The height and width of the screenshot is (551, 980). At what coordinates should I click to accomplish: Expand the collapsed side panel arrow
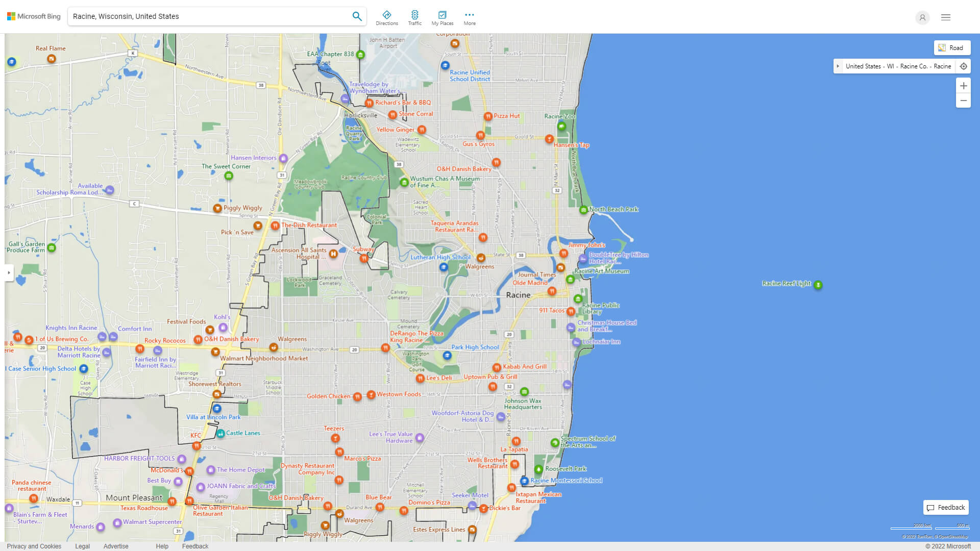(x=8, y=273)
